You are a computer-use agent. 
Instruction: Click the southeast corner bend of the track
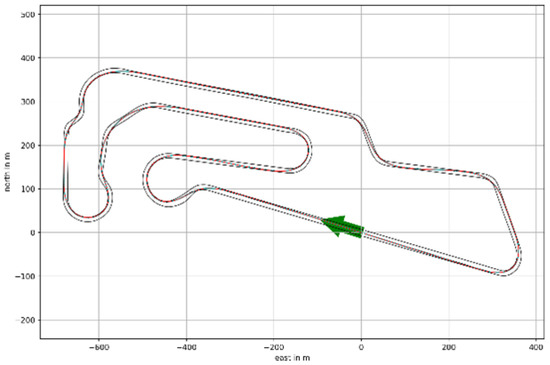509,263
